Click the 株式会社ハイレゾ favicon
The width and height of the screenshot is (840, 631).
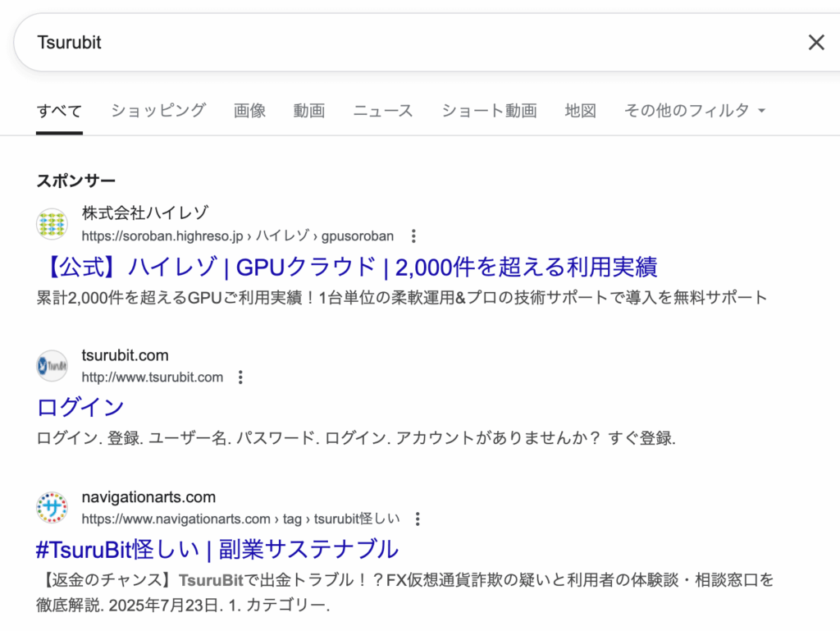pos(52,224)
